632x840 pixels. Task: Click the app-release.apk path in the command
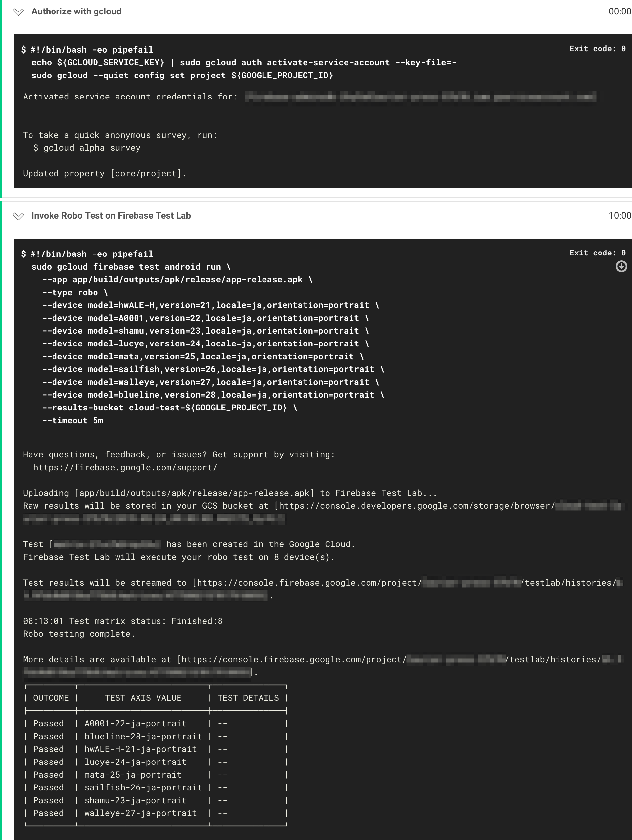tap(187, 279)
